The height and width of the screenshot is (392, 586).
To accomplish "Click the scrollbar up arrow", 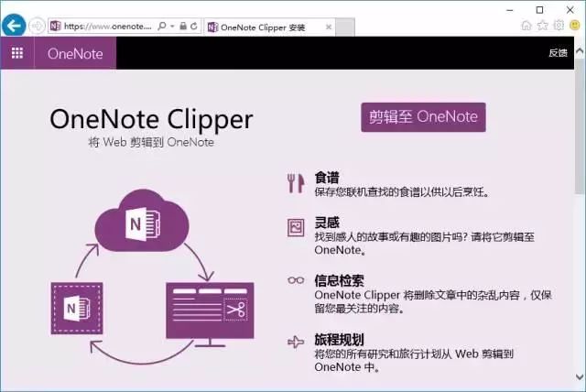I will [x=580, y=50].
